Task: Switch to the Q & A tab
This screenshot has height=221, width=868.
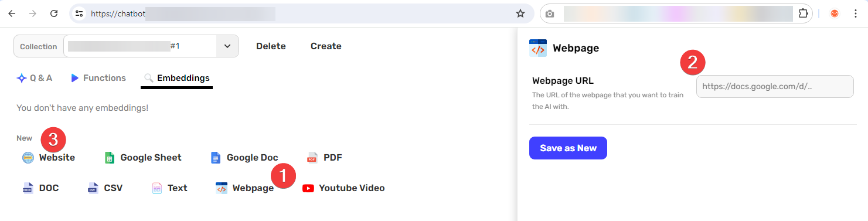Action: tap(35, 78)
